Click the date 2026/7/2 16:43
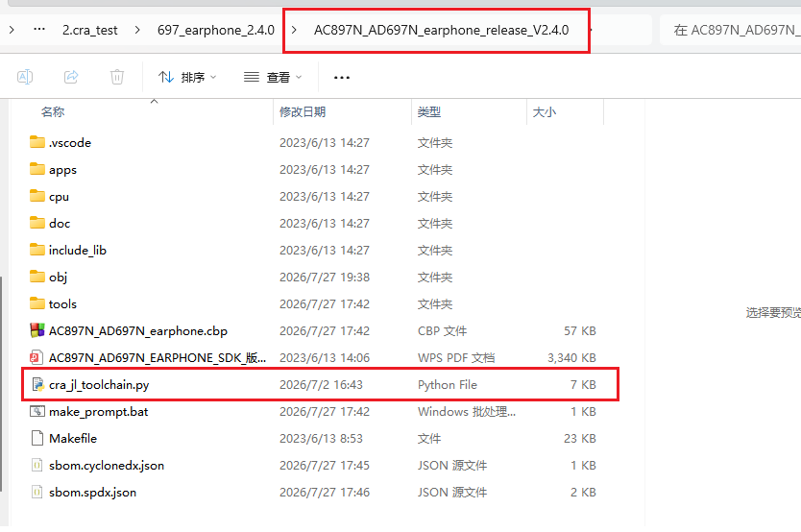801x532 pixels. pos(321,385)
